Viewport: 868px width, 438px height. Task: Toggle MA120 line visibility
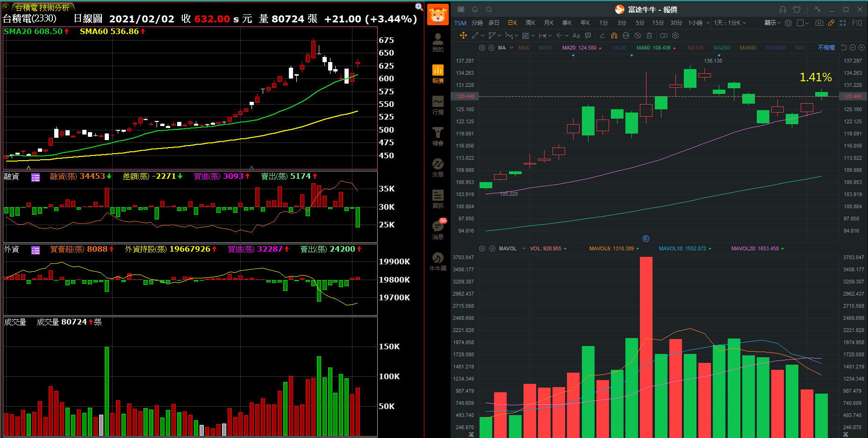click(696, 48)
